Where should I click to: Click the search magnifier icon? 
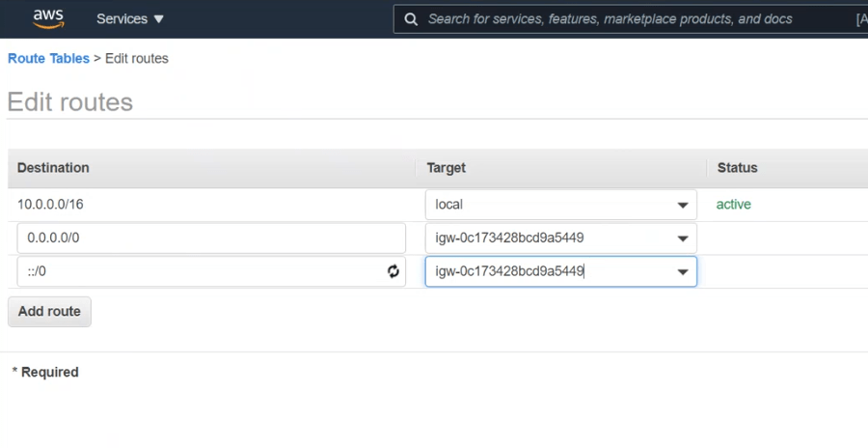pos(411,19)
